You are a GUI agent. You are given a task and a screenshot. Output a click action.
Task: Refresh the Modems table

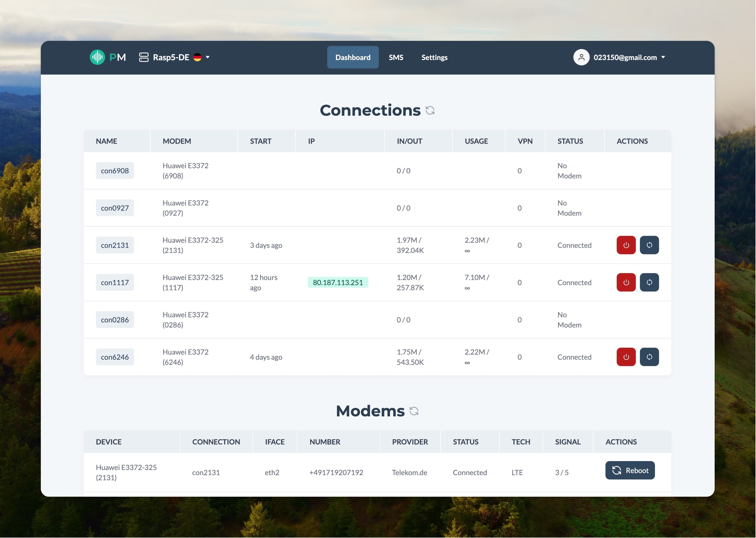[x=414, y=411]
